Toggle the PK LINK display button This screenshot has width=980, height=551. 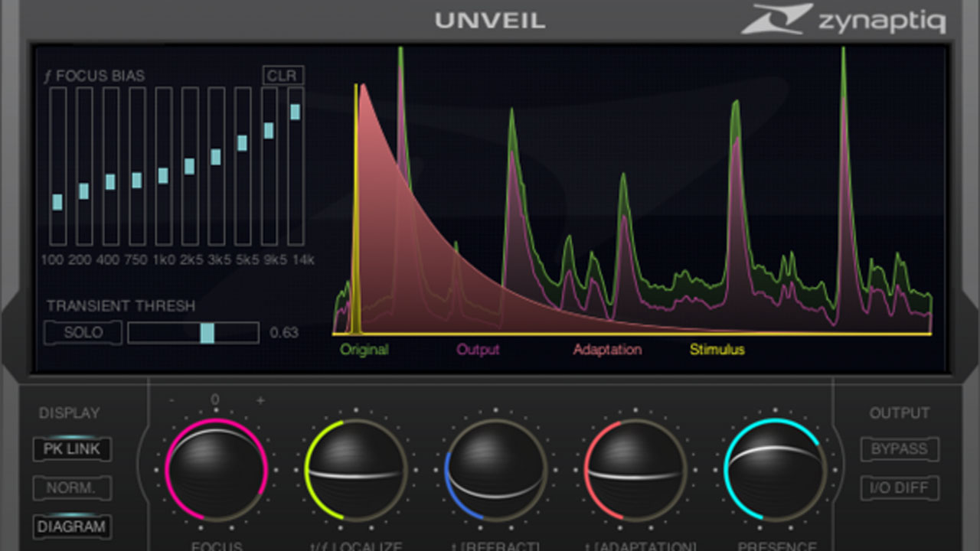coord(73,449)
